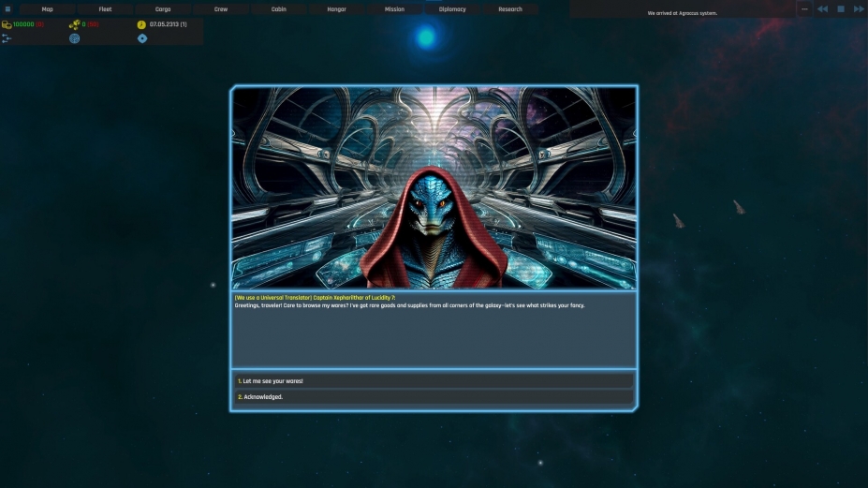Click the 'We arrived at Agnacus system' message

(682, 13)
